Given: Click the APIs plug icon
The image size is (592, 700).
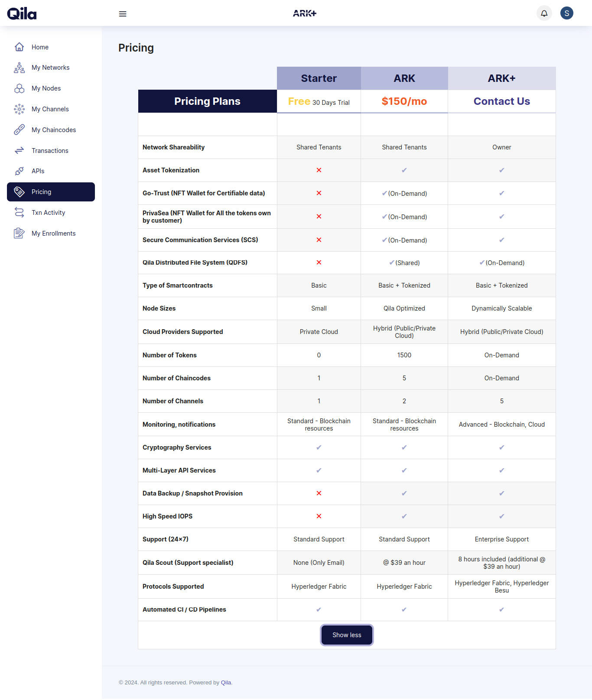Looking at the screenshot, I should pos(19,171).
